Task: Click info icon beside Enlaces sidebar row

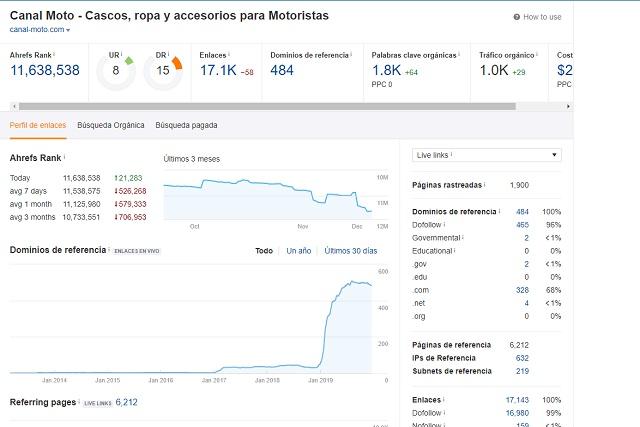Action: tap(444, 399)
